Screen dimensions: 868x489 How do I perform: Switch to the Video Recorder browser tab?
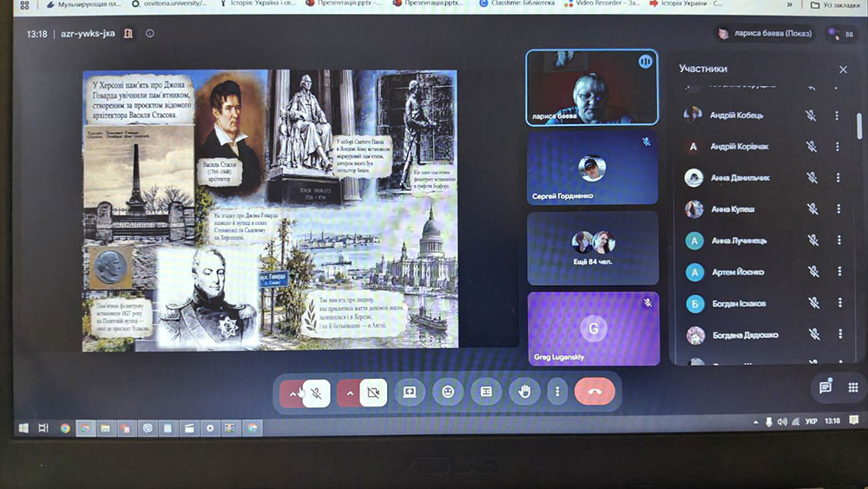click(602, 3)
